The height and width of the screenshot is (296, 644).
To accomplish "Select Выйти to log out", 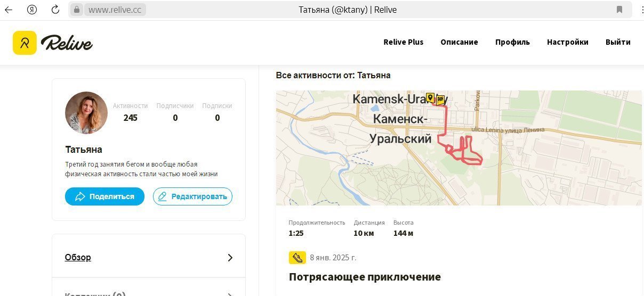I will (x=618, y=42).
